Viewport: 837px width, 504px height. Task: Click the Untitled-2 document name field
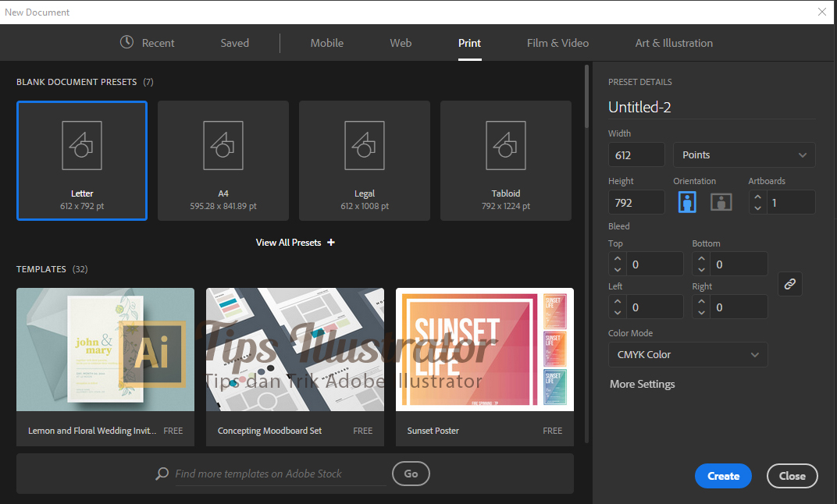pos(639,107)
